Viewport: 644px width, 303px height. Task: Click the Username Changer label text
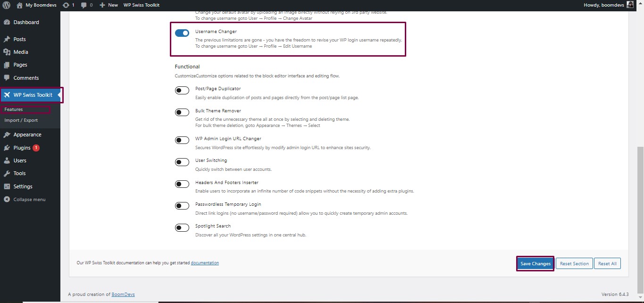pyautogui.click(x=216, y=32)
